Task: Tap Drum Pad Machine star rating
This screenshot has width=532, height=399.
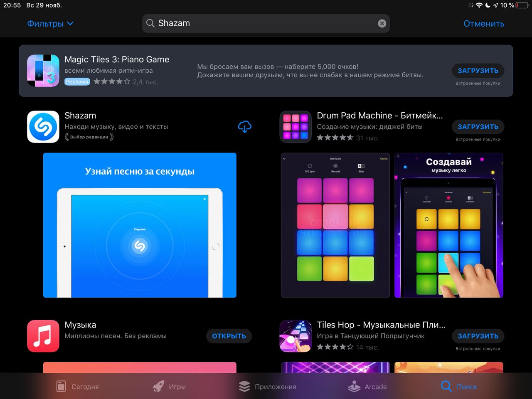Action: [x=335, y=138]
